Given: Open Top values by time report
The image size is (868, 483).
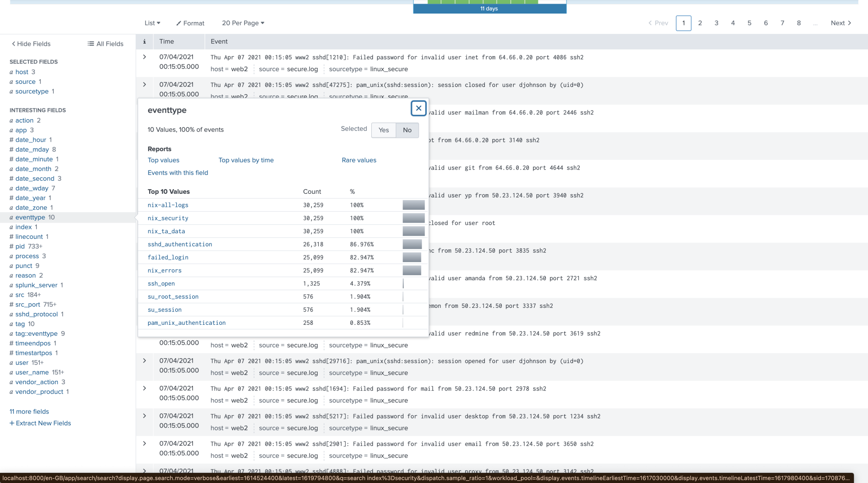Looking at the screenshot, I should (x=246, y=160).
